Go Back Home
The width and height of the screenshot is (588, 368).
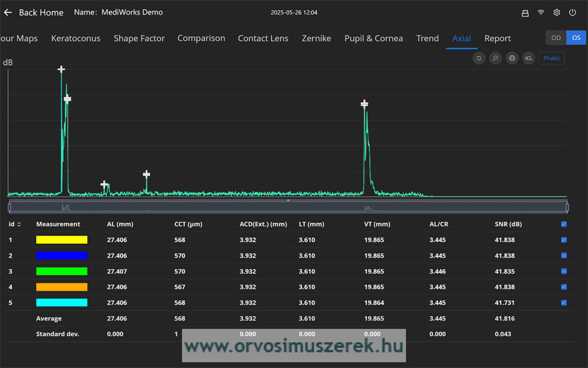click(x=33, y=13)
